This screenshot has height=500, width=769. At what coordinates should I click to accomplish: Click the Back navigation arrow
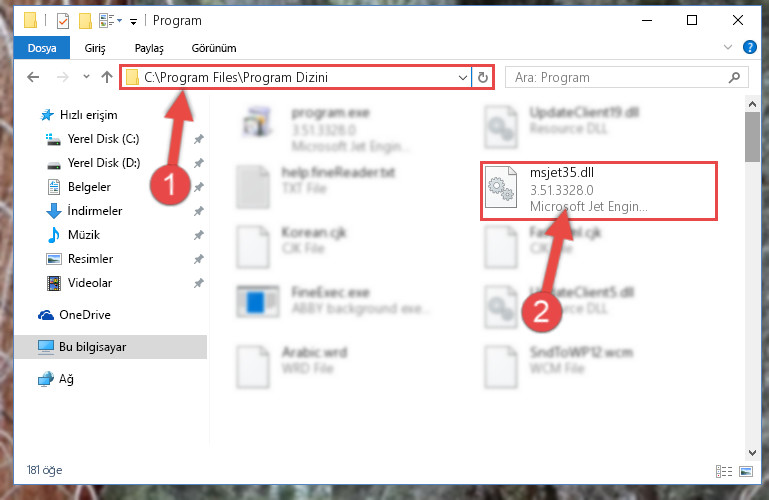[33, 77]
